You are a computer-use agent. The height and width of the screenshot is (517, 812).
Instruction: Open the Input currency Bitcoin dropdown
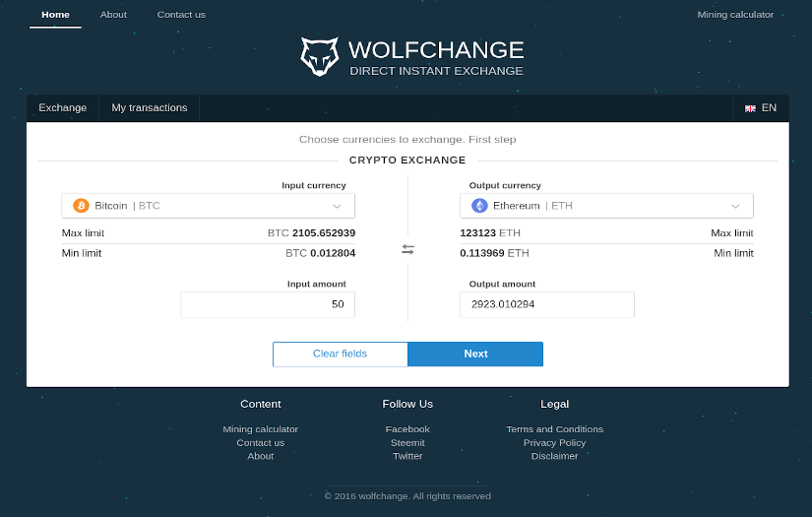pyautogui.click(x=209, y=206)
